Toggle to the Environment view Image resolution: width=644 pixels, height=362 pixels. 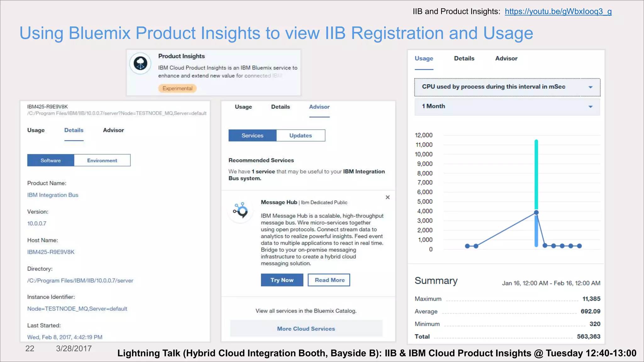coord(102,160)
